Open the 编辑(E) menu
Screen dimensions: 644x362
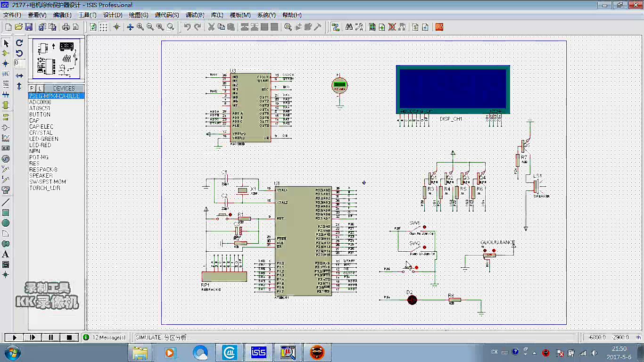[x=62, y=15]
